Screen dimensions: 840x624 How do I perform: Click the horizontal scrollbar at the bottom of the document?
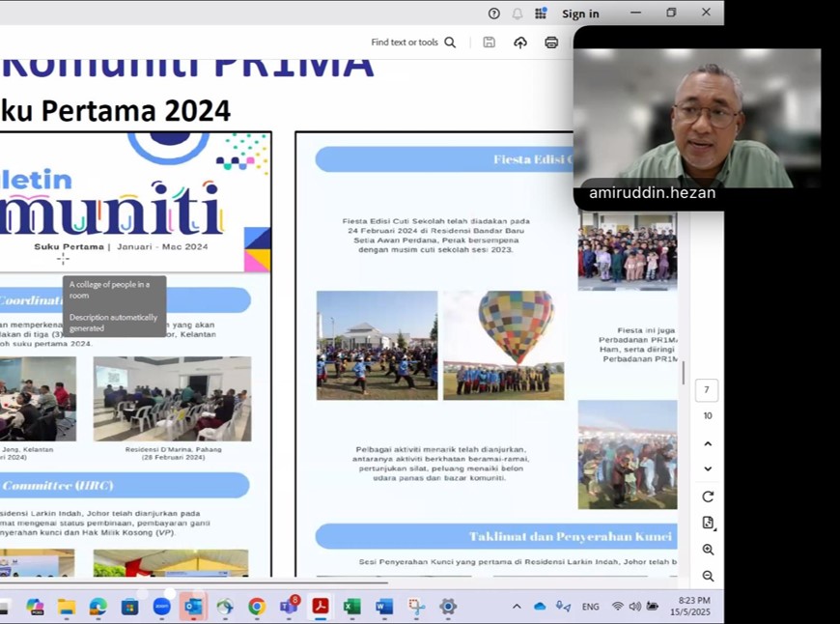[x=193, y=581]
